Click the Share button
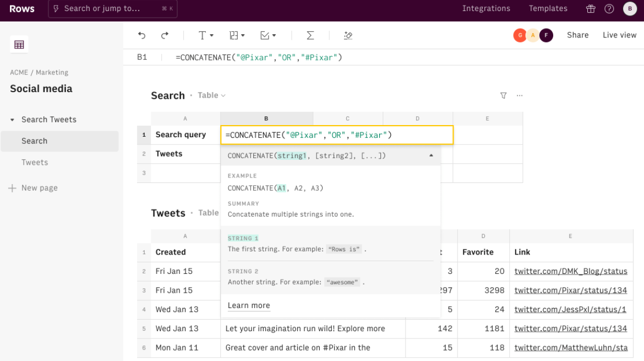The height and width of the screenshot is (361, 644). (x=577, y=35)
